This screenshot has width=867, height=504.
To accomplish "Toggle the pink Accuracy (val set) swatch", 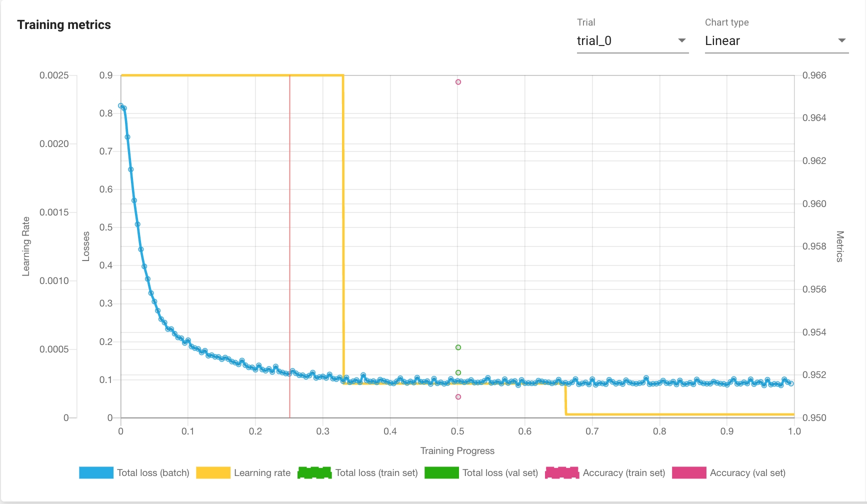I will coord(689,473).
